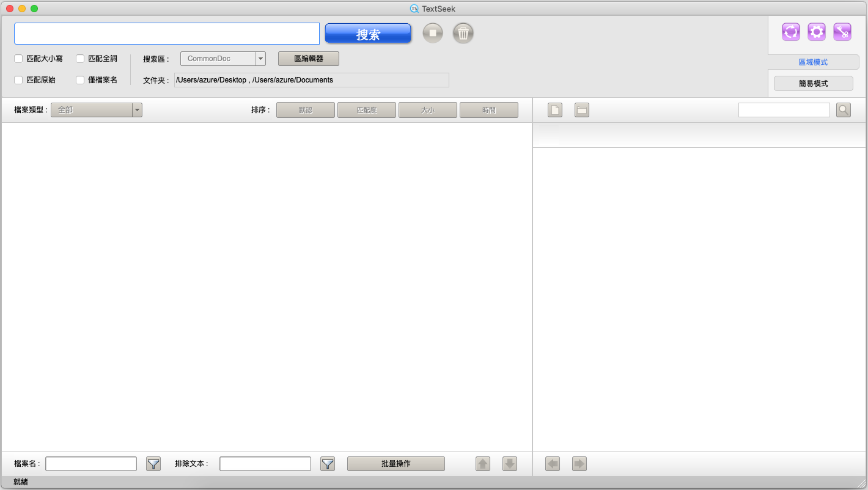Open settings via the purple gear icon

(817, 32)
